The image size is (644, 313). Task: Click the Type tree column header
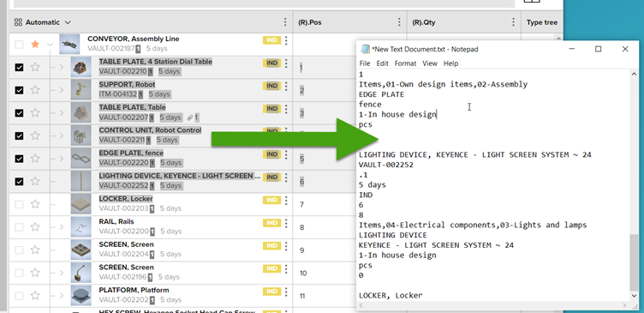(542, 22)
